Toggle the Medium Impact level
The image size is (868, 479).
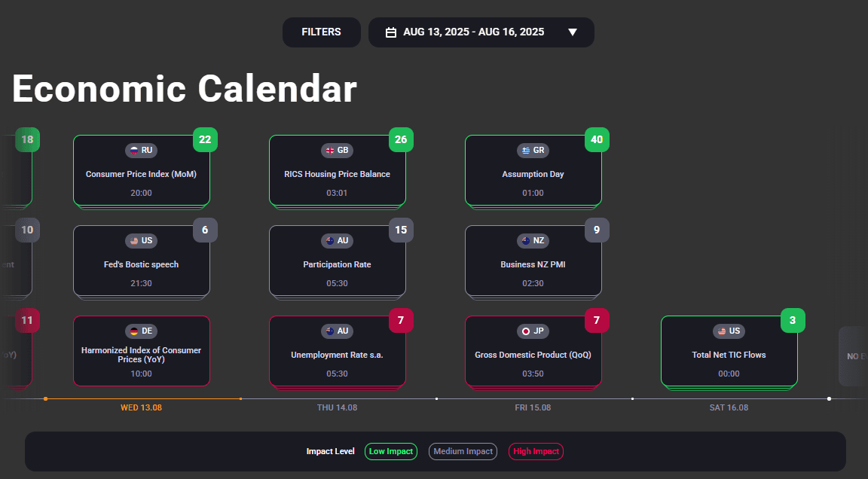point(463,451)
